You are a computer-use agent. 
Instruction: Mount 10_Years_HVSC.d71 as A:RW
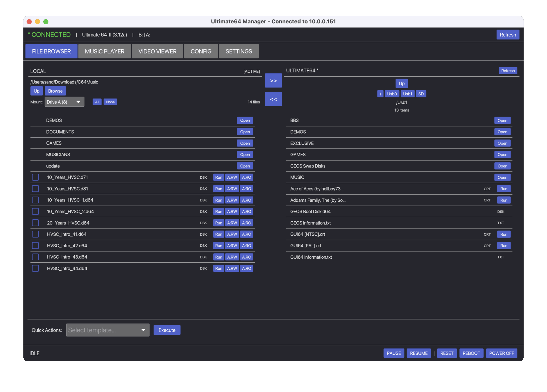(232, 177)
